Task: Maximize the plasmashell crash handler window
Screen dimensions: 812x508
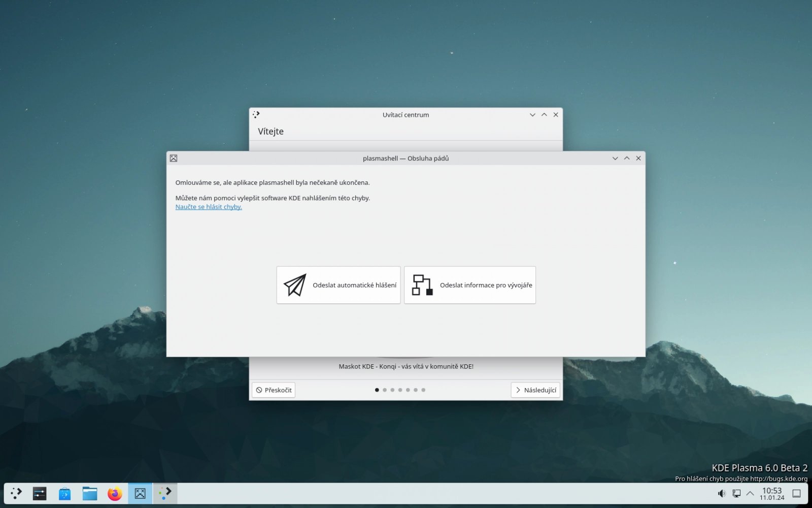Action: (627, 158)
